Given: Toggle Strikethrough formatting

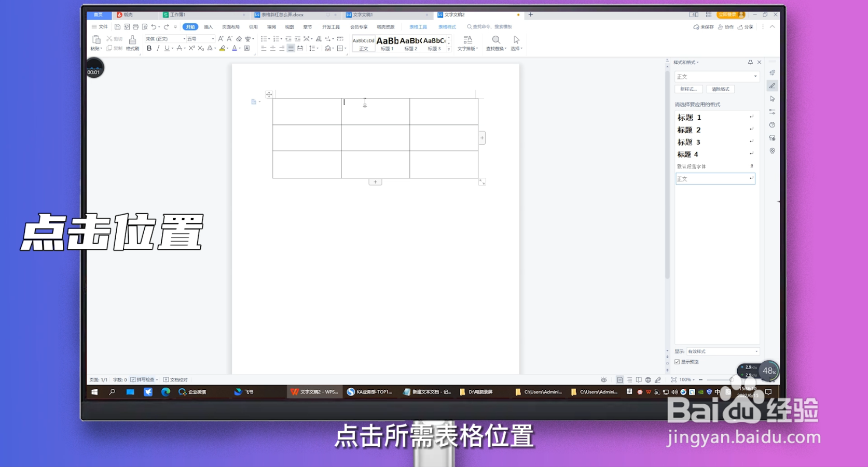Looking at the screenshot, I should [179, 48].
